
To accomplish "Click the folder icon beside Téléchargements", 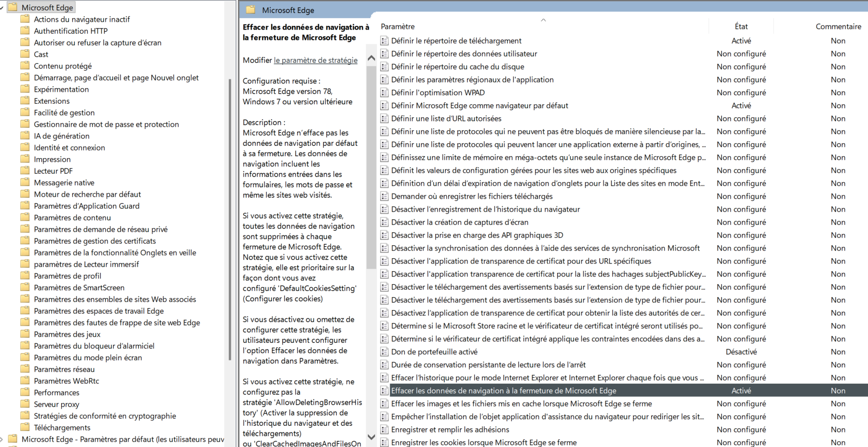I will [x=25, y=427].
